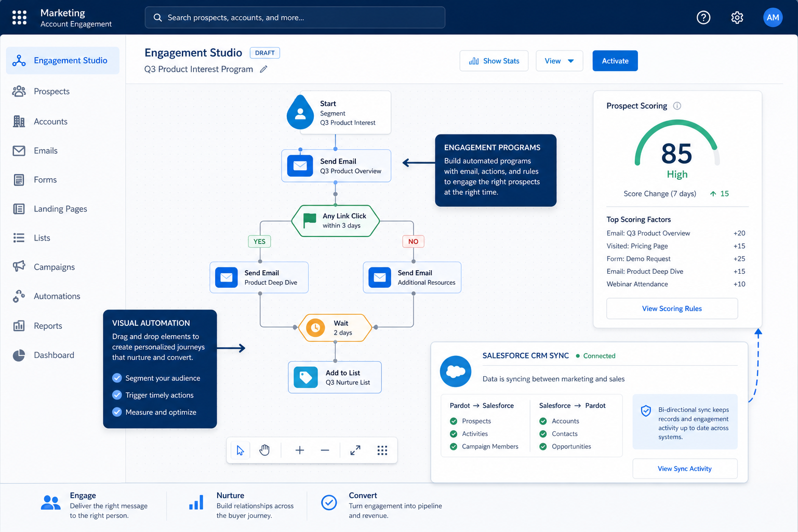Screen dimensions: 798x532
Task: Click the Convert checkmark circle icon
Action: (x=329, y=502)
